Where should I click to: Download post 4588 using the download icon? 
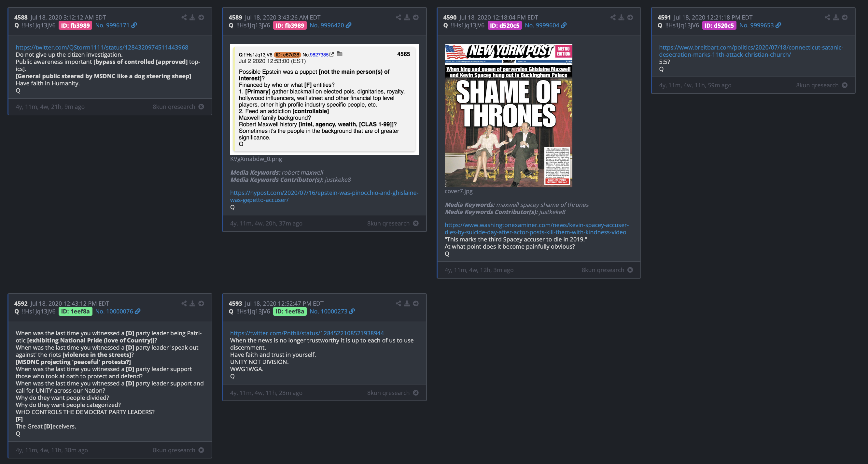pos(192,17)
